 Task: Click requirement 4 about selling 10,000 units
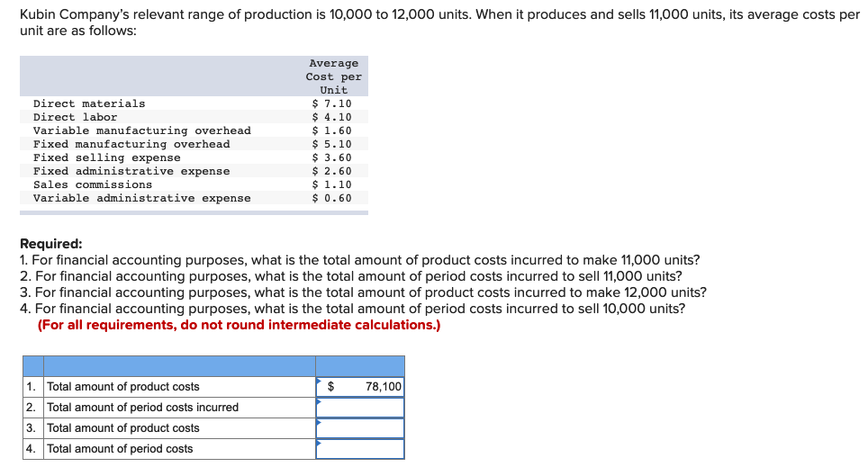(x=353, y=309)
